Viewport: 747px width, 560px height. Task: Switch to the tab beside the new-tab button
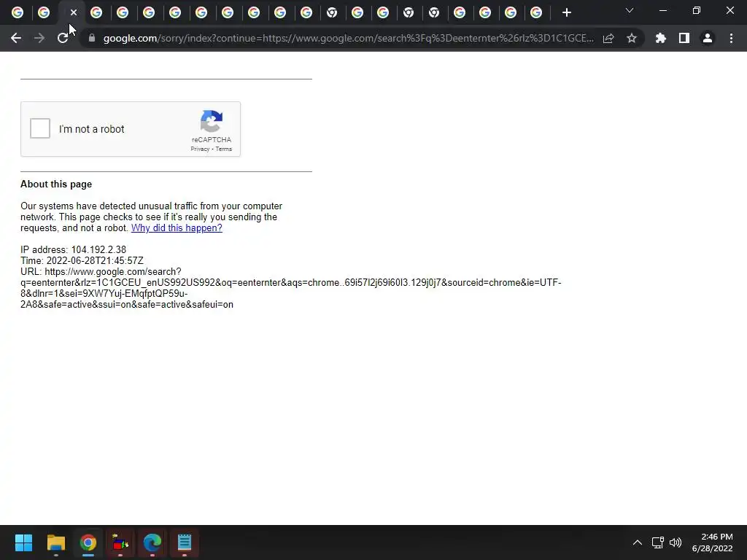536,13
